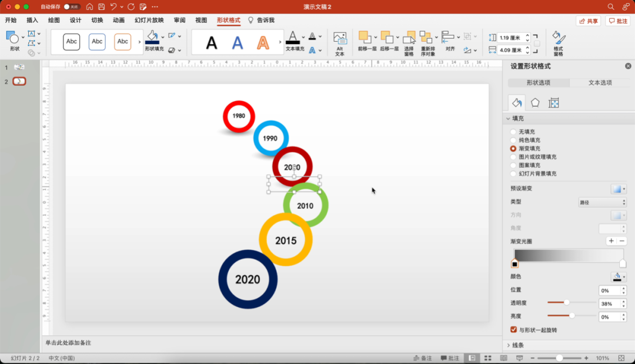Click the Brightness (亮度) slider
Image resolution: width=635 pixels, height=364 pixels.
(x=571, y=315)
